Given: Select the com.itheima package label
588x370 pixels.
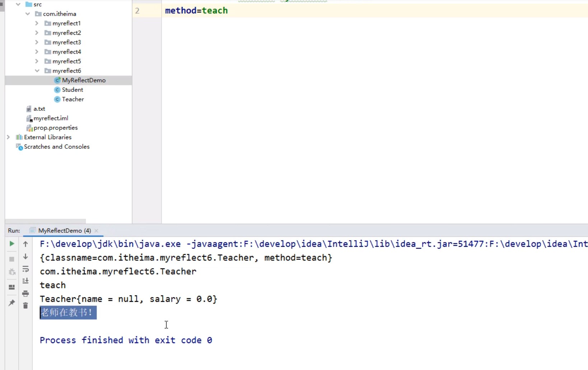Looking at the screenshot, I should [60, 14].
